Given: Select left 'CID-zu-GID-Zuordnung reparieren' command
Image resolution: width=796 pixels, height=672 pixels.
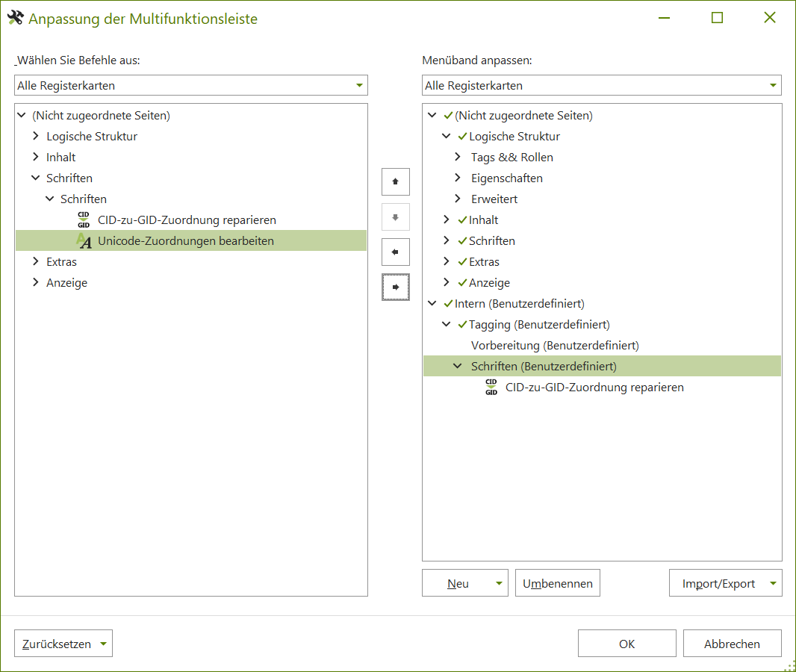Looking at the screenshot, I should click(187, 220).
